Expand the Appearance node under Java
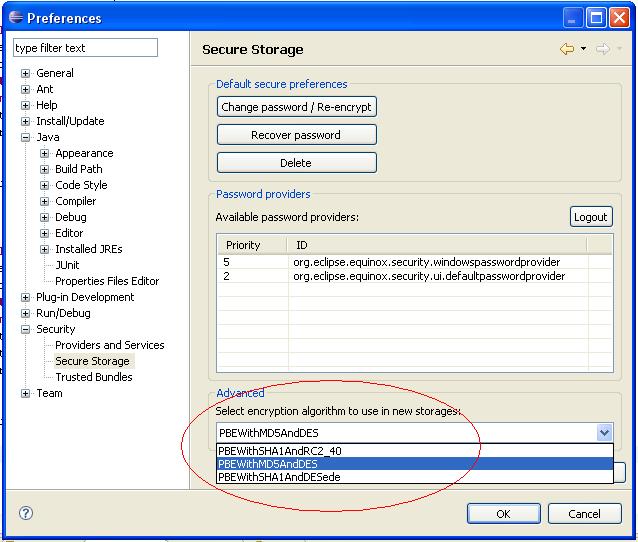Image resolution: width=638 pixels, height=542 pixels. pos(45,153)
